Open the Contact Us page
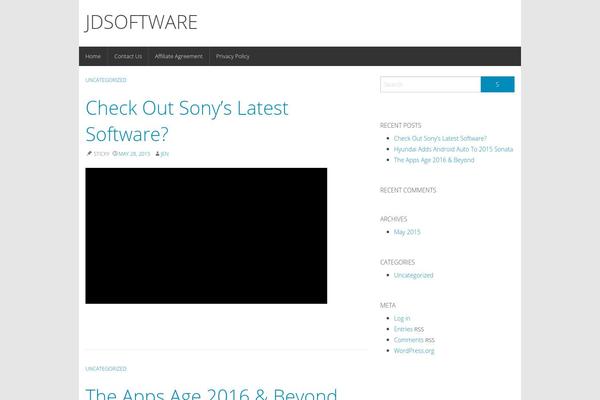Image resolution: width=600 pixels, height=400 pixels. click(128, 56)
